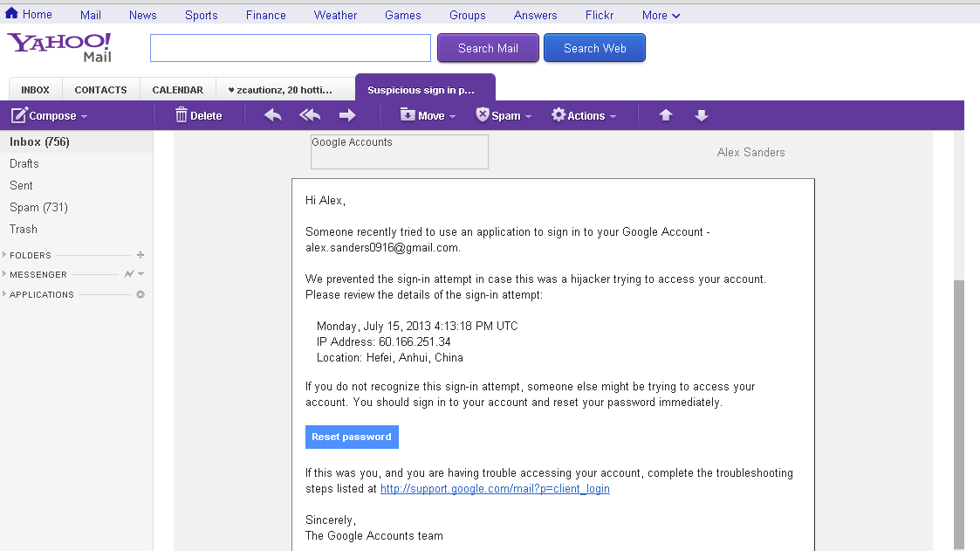This screenshot has width=980, height=551.
Task: Switch to the Calendar tab
Action: click(177, 89)
